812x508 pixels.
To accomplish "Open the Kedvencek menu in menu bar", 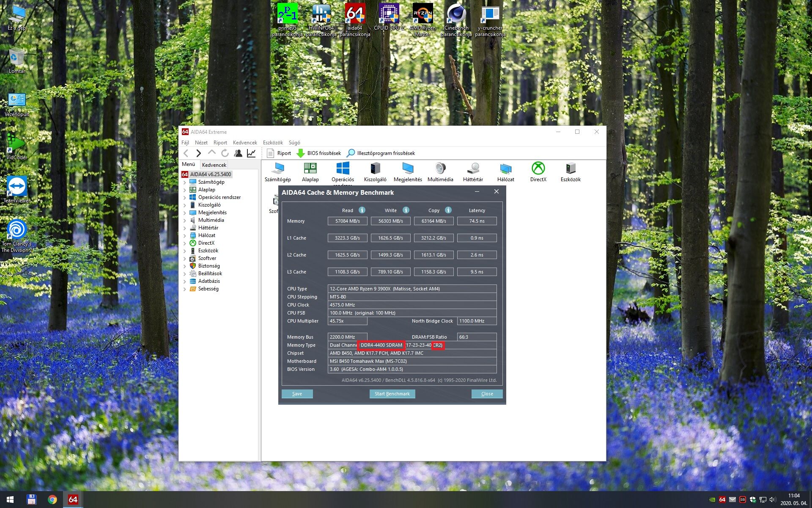I will pyautogui.click(x=245, y=143).
